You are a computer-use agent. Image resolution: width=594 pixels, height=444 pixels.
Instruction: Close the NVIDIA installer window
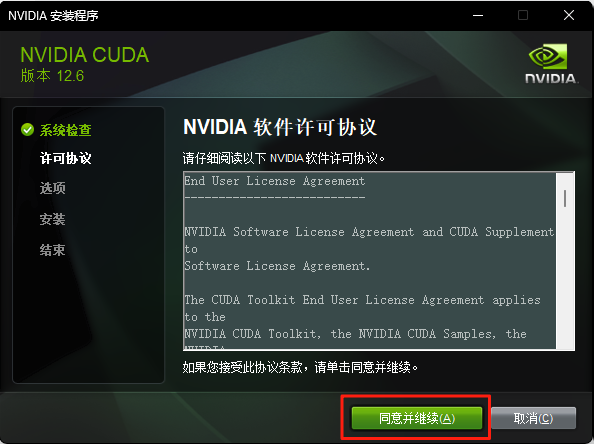pyautogui.click(x=569, y=16)
